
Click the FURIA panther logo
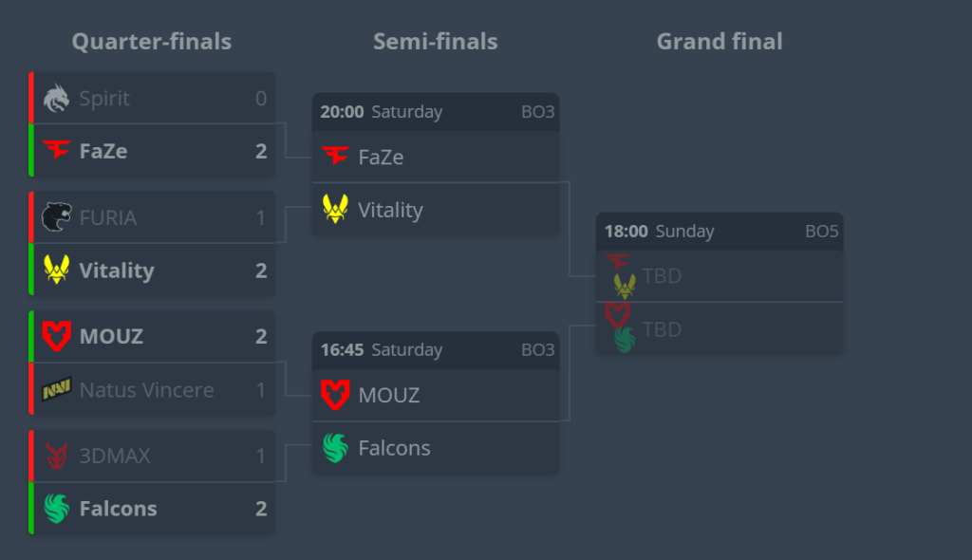[57, 218]
